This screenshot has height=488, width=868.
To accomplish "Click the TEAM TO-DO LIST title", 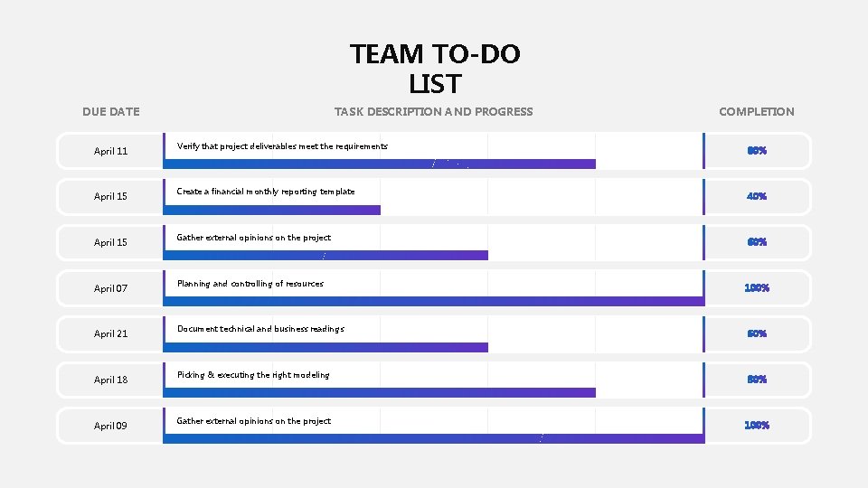I will click(435, 70).
